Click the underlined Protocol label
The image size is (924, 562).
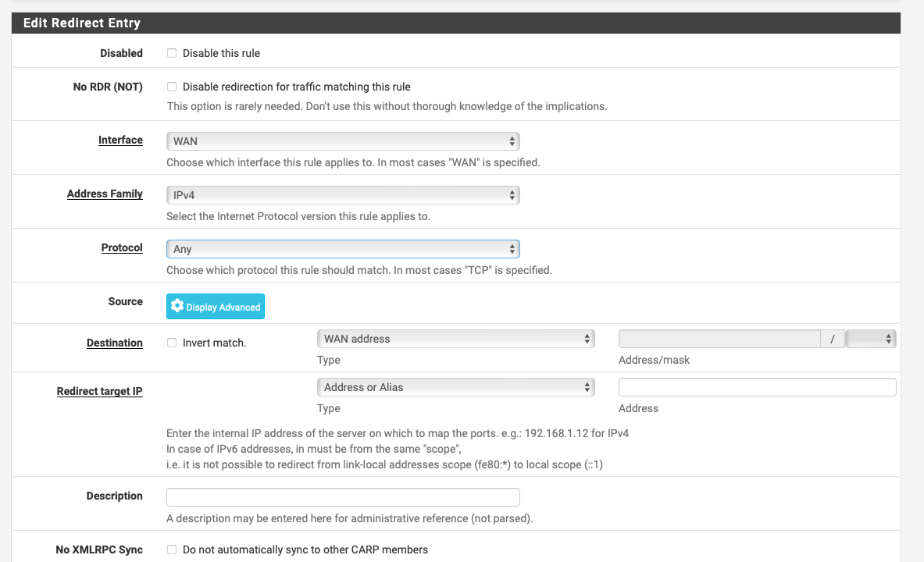(x=122, y=247)
